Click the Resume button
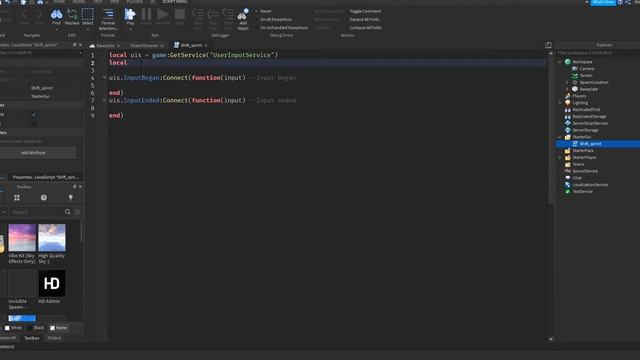The height and width of the screenshot is (360, 640). (x=162, y=17)
